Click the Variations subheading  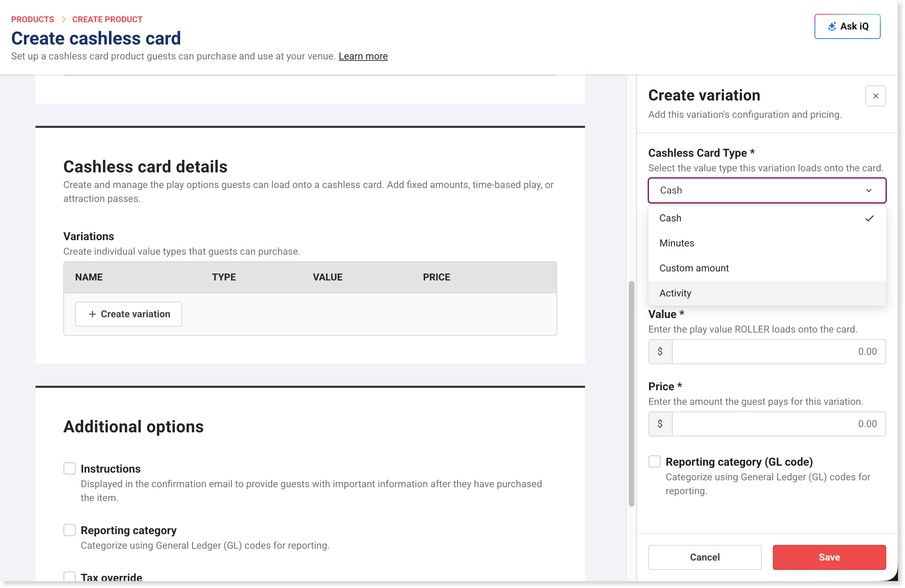(x=89, y=236)
